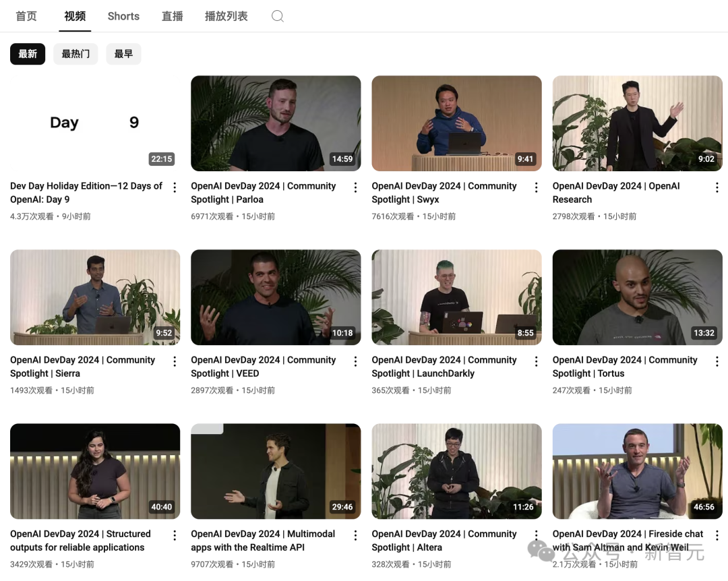Screen dimensions: 728x581
Task: Switch to the 首页 tab
Action: click(26, 16)
